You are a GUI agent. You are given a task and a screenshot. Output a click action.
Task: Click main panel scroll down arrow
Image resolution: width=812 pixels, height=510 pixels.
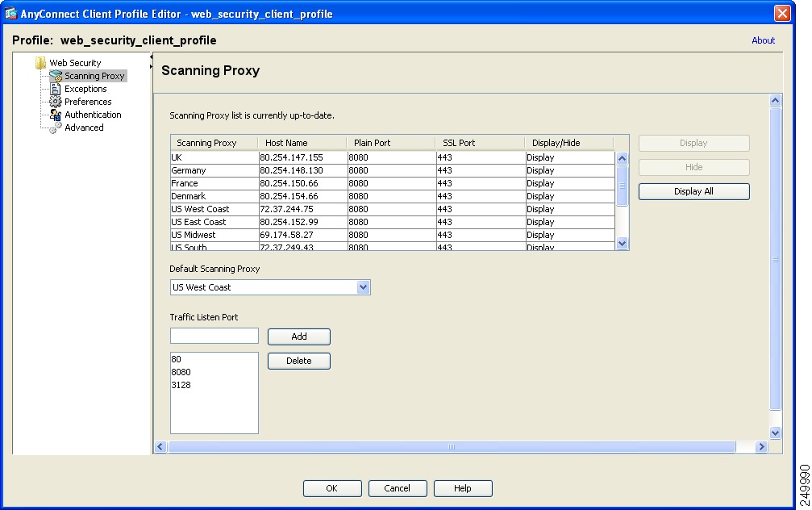tap(775, 433)
